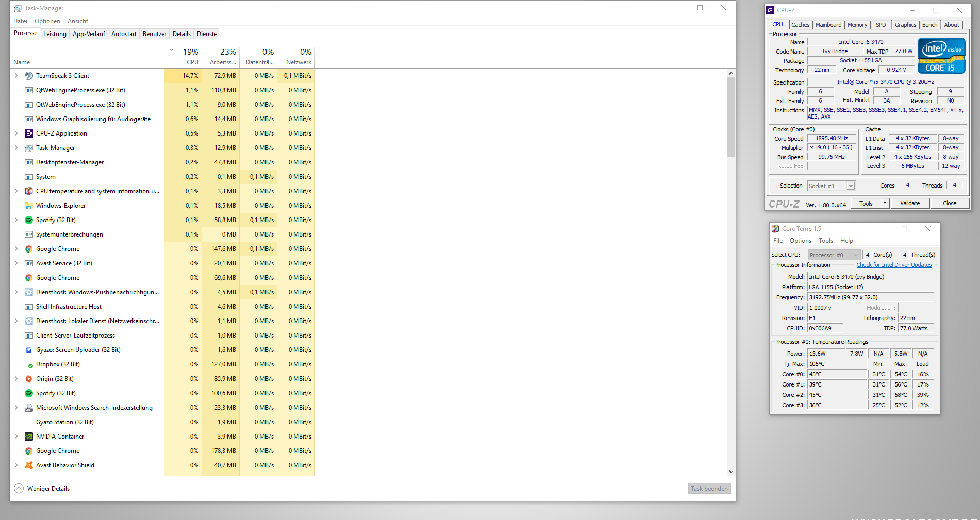Viewport: 980px width, 520px height.
Task: Click the Task-Manager process row icon
Action: coord(29,148)
